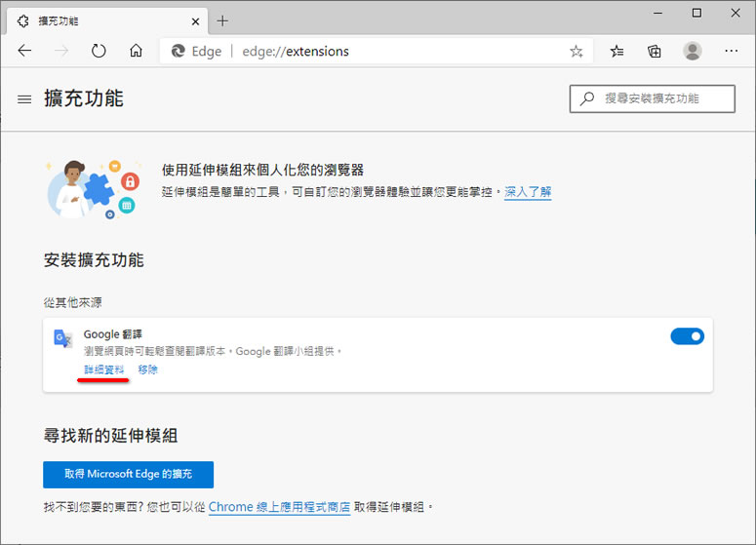Click the search magnifier icon
The height and width of the screenshot is (545, 756).
pyautogui.click(x=587, y=98)
